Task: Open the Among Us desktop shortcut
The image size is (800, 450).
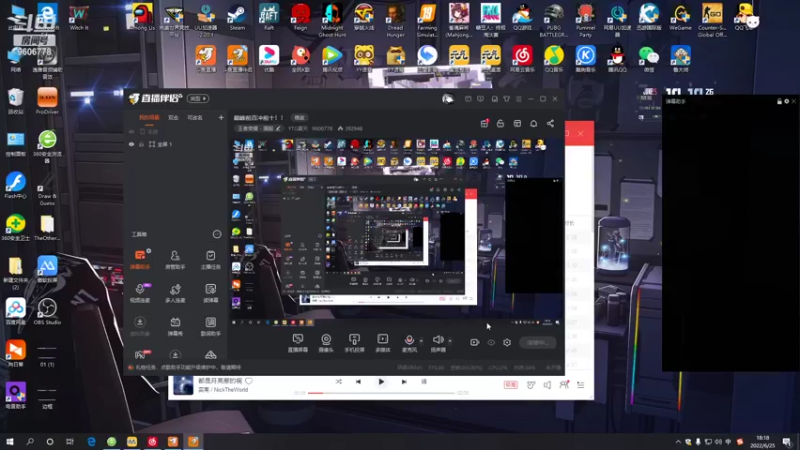Action: pyautogui.click(x=143, y=17)
